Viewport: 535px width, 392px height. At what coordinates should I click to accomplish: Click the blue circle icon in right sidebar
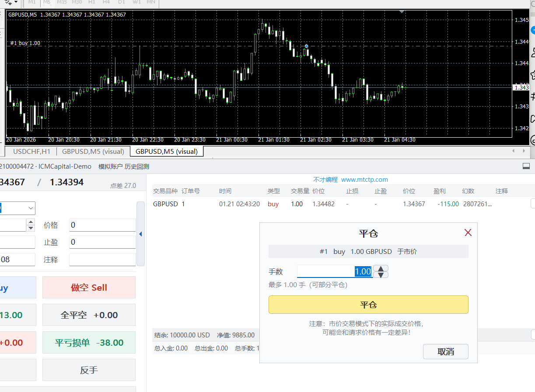pos(533,30)
